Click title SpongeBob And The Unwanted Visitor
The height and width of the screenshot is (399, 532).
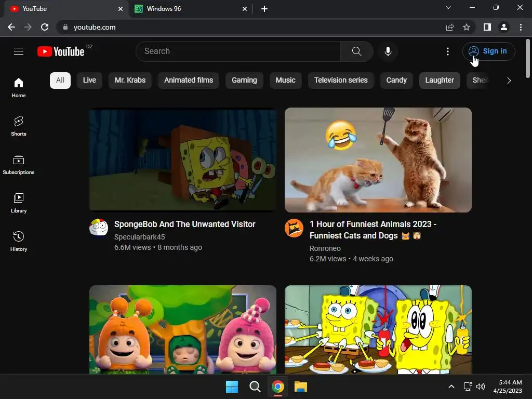tap(184, 224)
